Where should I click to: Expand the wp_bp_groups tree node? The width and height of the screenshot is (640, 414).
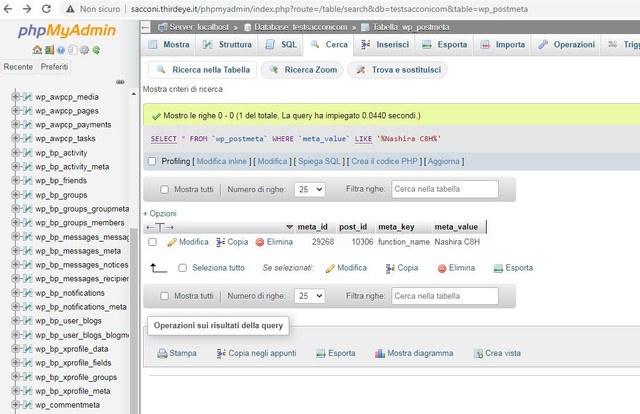coord(16,195)
